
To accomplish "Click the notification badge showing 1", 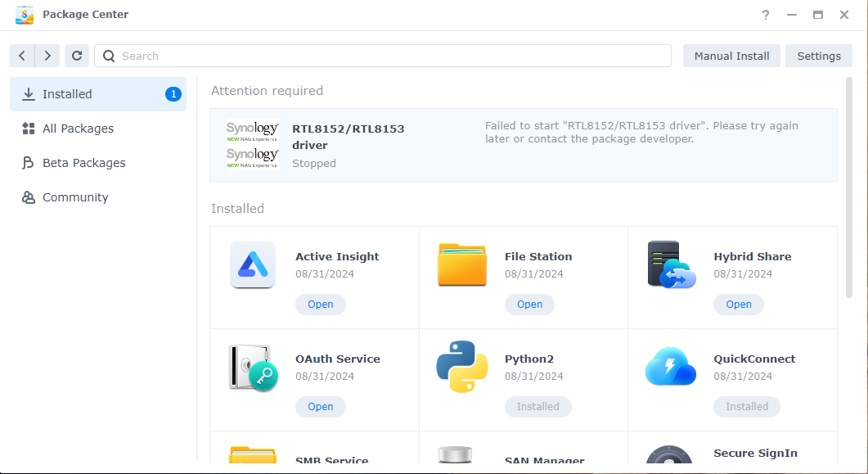I will click(x=173, y=94).
